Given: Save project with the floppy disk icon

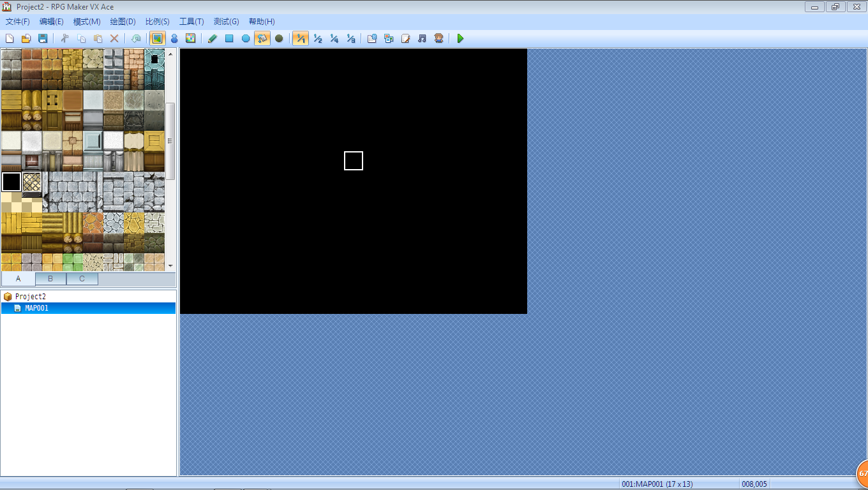Looking at the screenshot, I should click(43, 38).
